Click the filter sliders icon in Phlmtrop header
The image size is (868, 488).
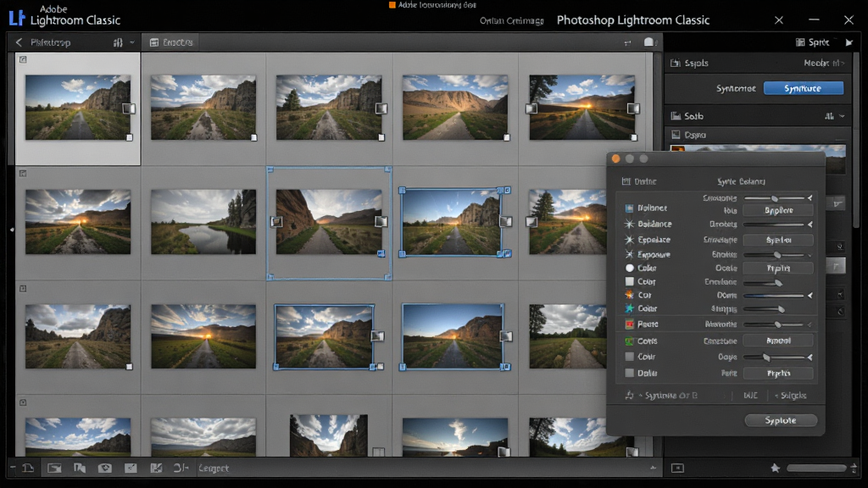(118, 42)
